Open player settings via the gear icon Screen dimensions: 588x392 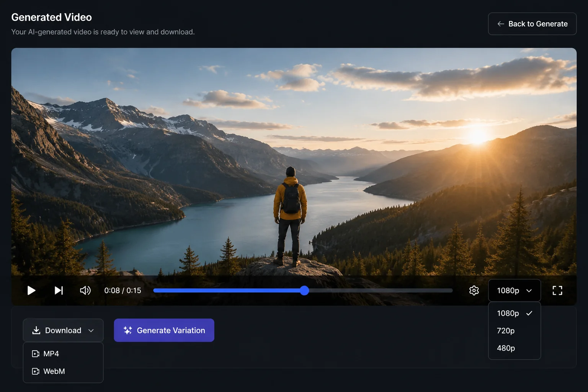pyautogui.click(x=474, y=291)
